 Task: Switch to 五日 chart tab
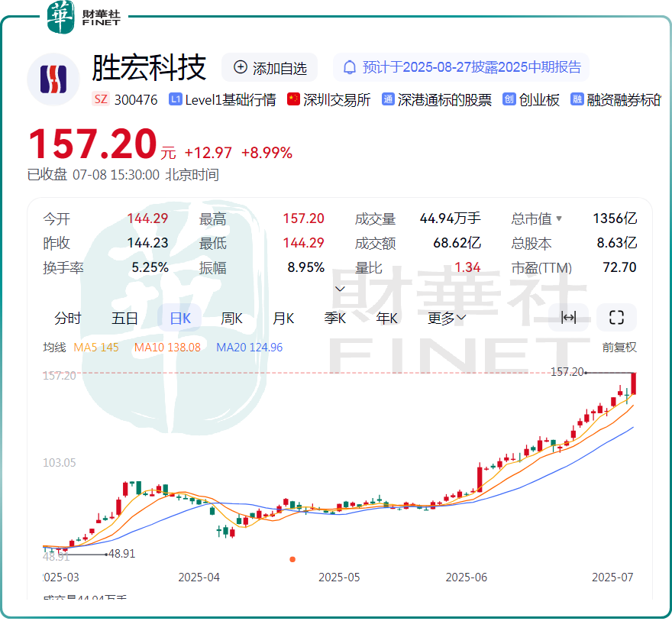pyautogui.click(x=124, y=318)
